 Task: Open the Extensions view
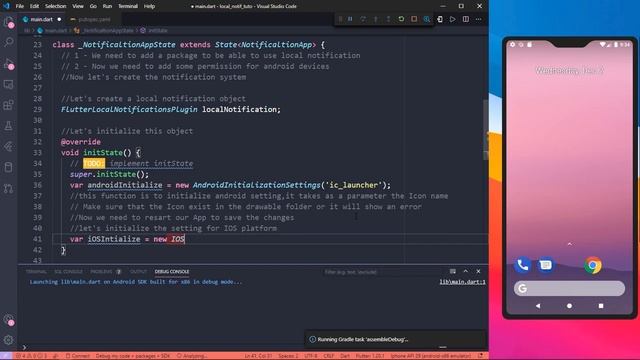[9, 105]
